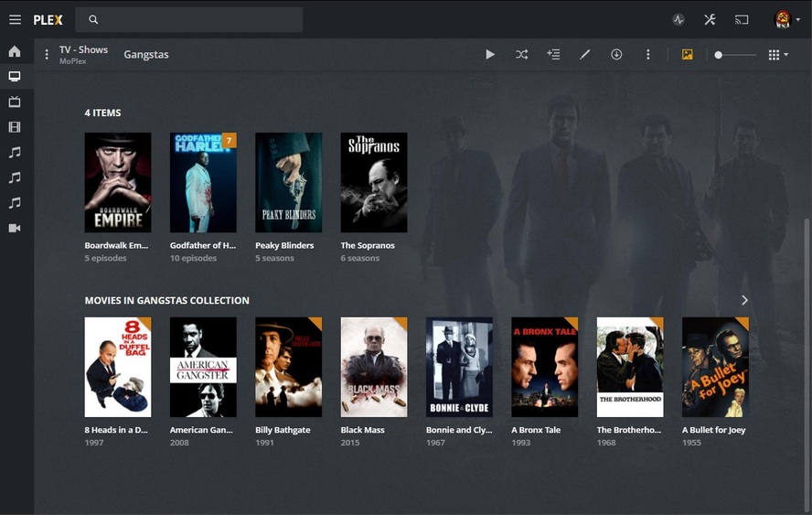The image size is (812, 515).
Task: Open American Gangster poster
Action: [x=203, y=367]
